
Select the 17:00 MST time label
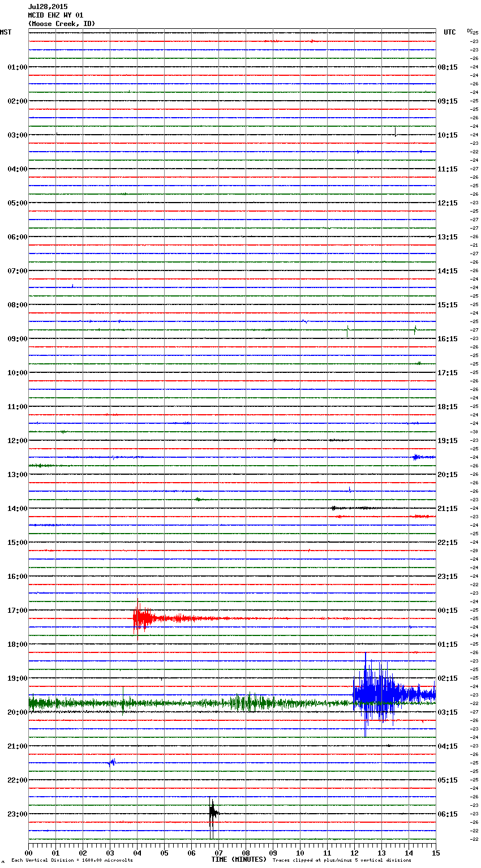pos(17,610)
